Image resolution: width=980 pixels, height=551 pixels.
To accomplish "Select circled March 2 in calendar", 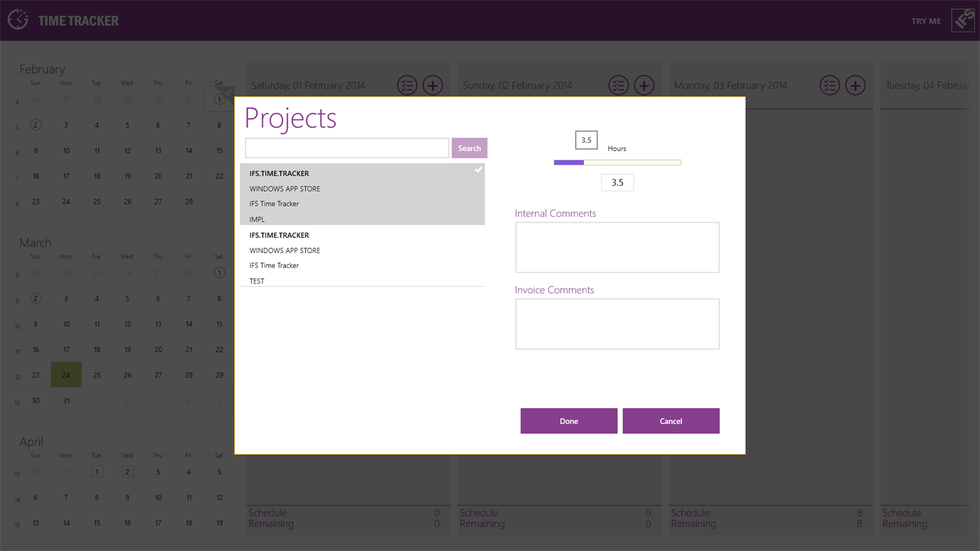I will (35, 299).
